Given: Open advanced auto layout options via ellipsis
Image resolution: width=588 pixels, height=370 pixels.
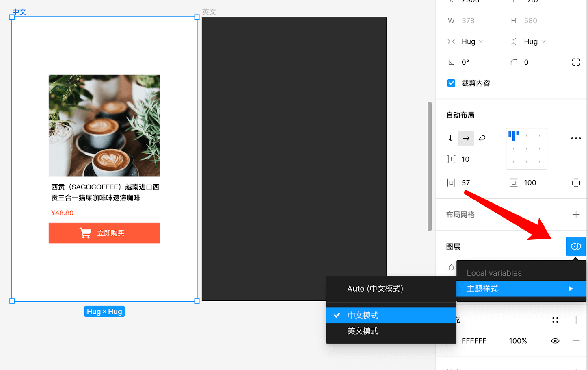Looking at the screenshot, I should [x=576, y=138].
